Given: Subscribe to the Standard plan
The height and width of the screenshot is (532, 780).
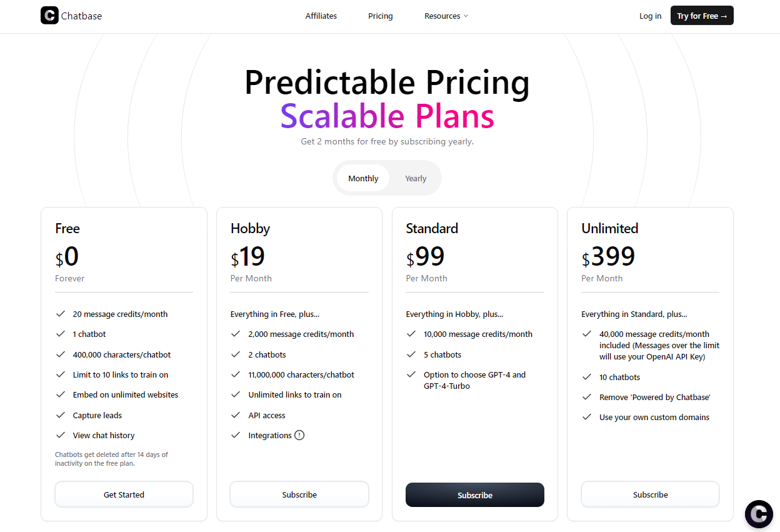Looking at the screenshot, I should 475,494.
